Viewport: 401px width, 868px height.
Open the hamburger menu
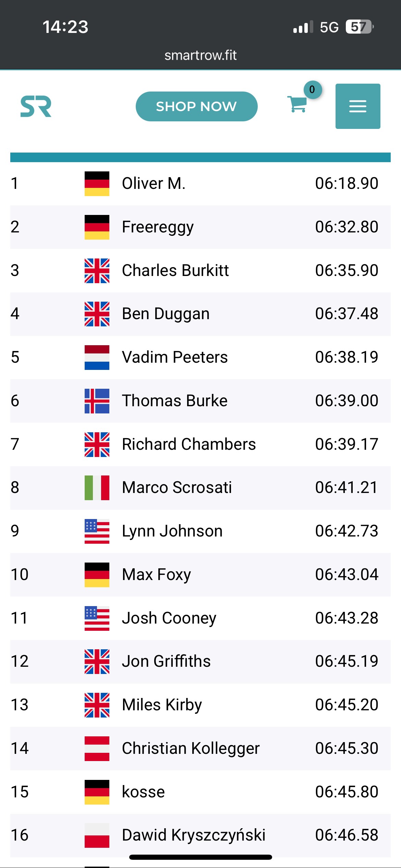357,106
